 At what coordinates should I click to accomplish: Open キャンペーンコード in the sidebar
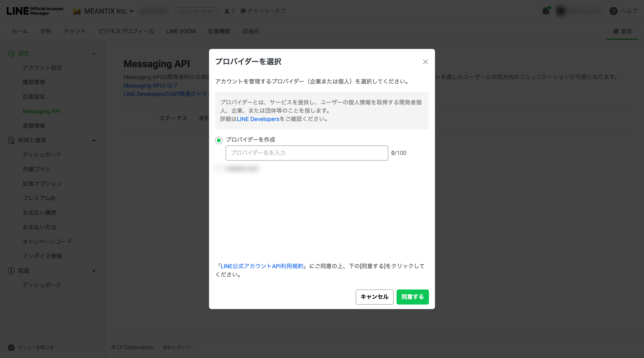(47, 241)
